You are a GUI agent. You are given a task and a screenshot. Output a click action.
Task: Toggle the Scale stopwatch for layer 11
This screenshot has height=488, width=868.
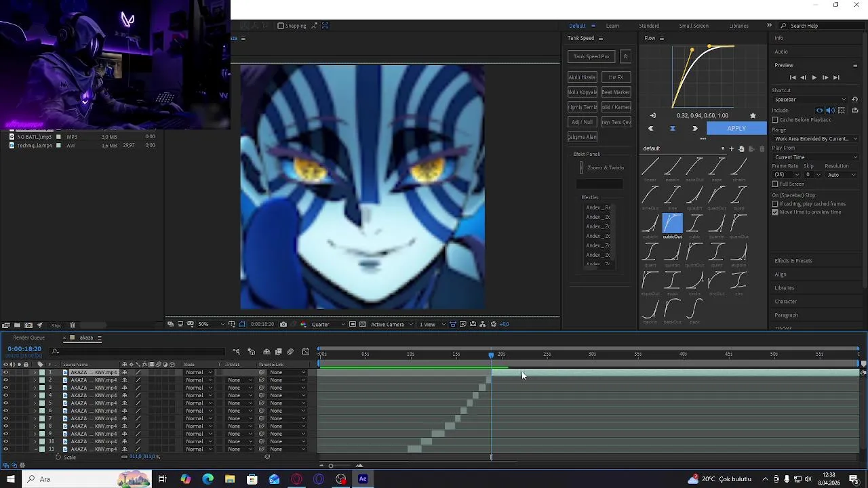(x=58, y=457)
